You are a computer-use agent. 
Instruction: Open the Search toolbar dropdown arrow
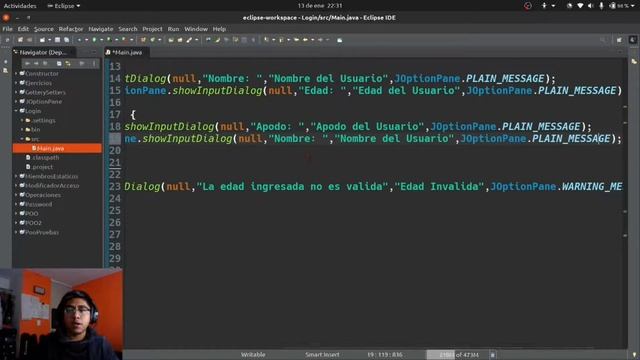click(x=196, y=40)
